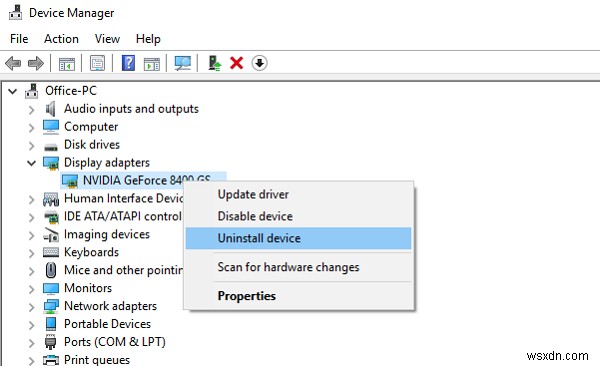The height and width of the screenshot is (366, 600).
Task: Open the File menu
Action: point(19,39)
